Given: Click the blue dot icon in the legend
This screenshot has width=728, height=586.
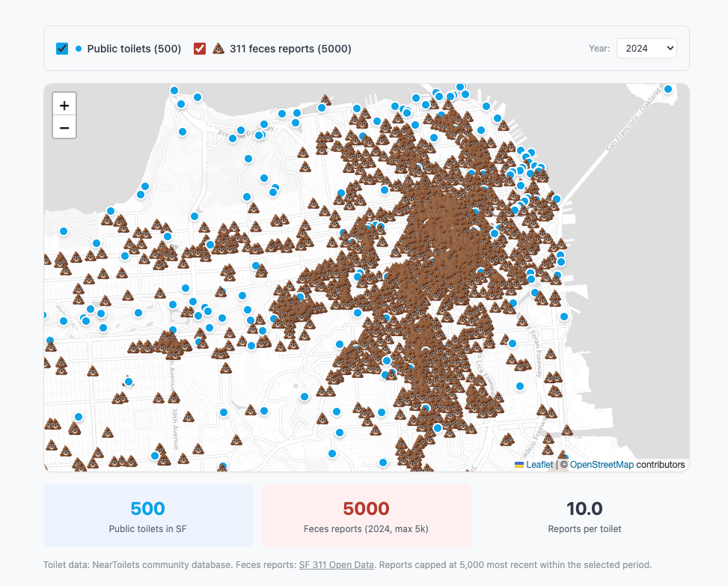Looking at the screenshot, I should coord(79,48).
